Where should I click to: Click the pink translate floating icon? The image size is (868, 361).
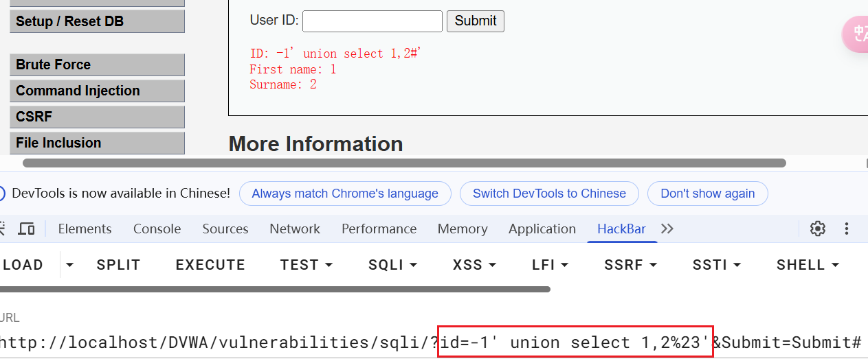pyautogui.click(x=856, y=34)
